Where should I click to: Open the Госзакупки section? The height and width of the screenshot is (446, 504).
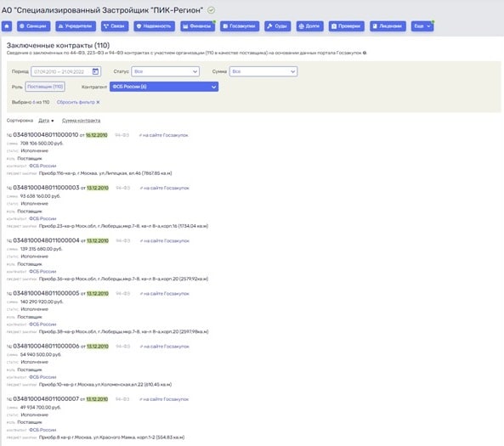click(x=240, y=26)
